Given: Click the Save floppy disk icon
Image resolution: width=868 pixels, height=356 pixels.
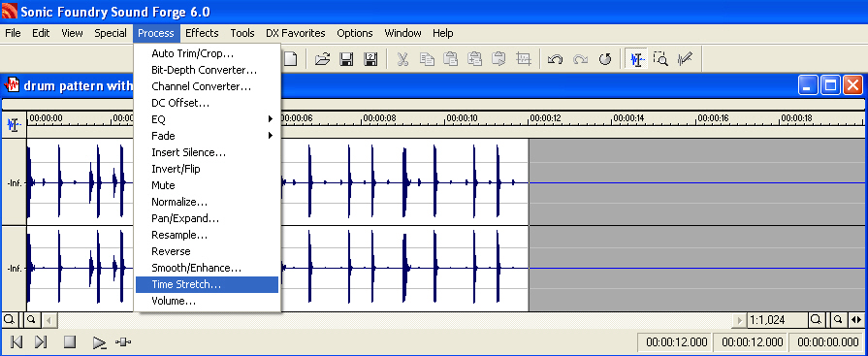Looking at the screenshot, I should coord(346,59).
